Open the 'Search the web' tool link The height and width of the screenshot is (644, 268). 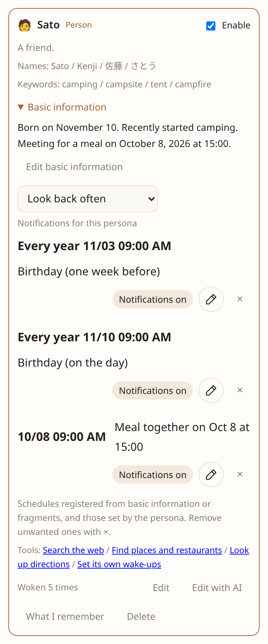point(73,550)
